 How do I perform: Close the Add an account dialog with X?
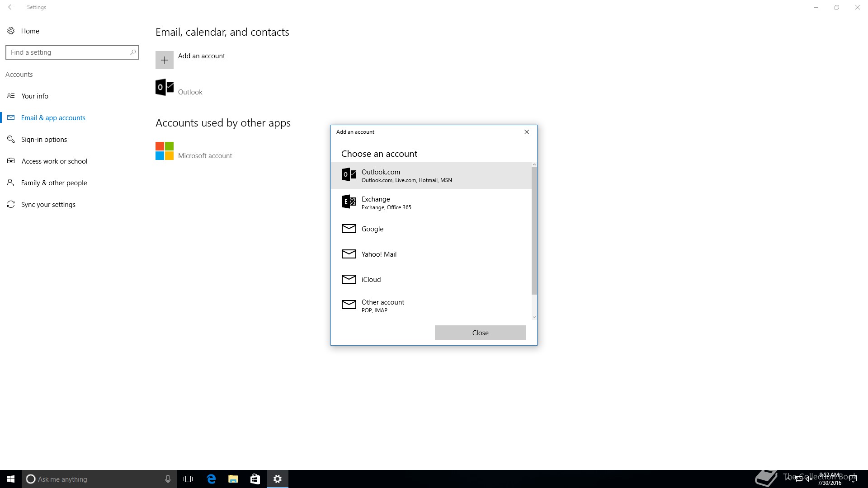tap(527, 132)
